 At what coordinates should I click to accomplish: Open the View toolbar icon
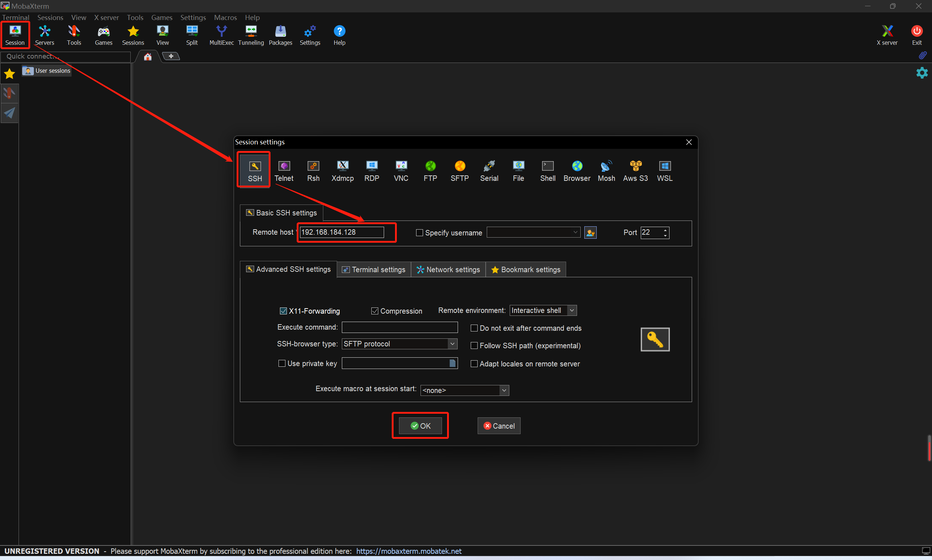pyautogui.click(x=163, y=35)
